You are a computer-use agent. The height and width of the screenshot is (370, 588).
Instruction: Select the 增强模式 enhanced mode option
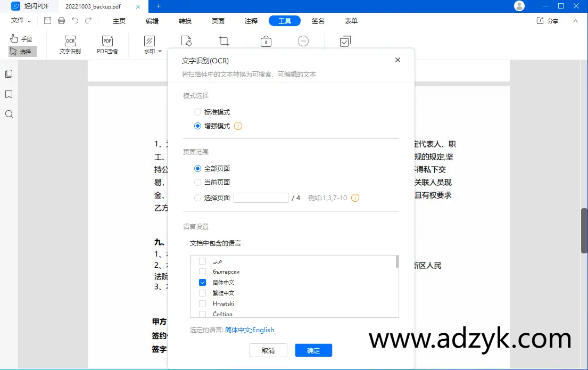point(197,126)
